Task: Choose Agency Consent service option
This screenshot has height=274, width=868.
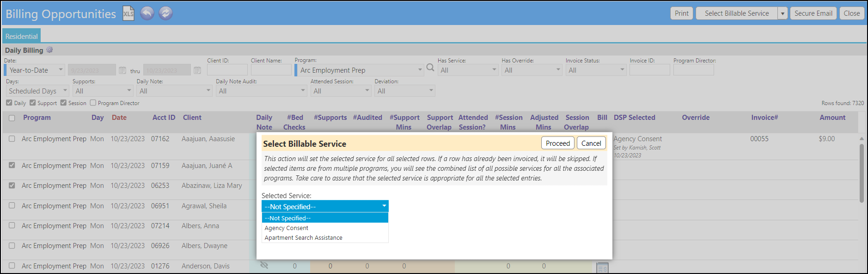Action: click(325, 228)
